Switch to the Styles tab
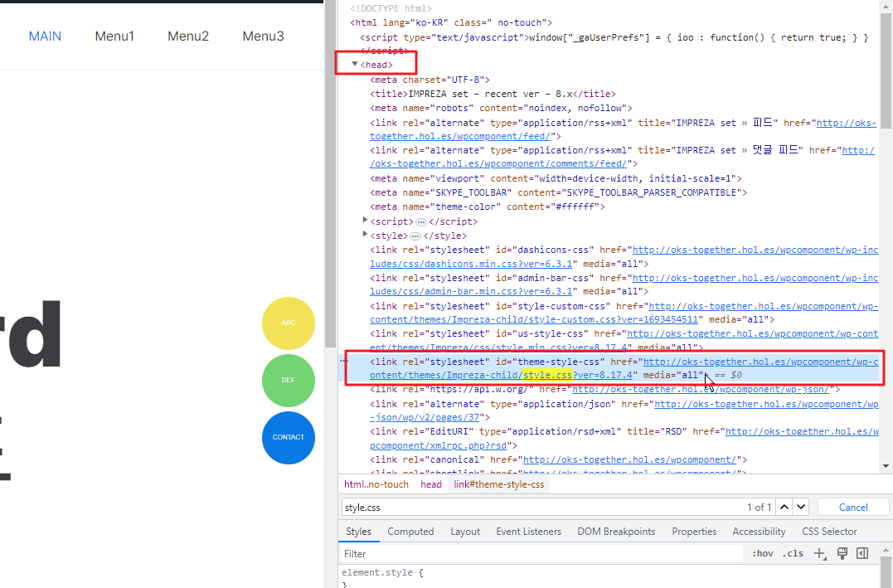This screenshot has height=588, width=893. [358, 532]
